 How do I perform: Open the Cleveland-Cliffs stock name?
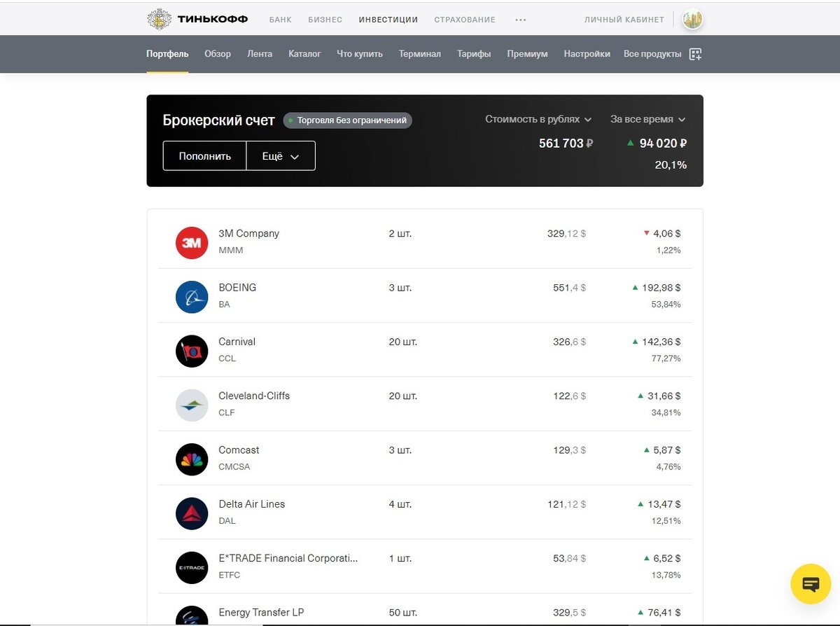click(x=254, y=396)
